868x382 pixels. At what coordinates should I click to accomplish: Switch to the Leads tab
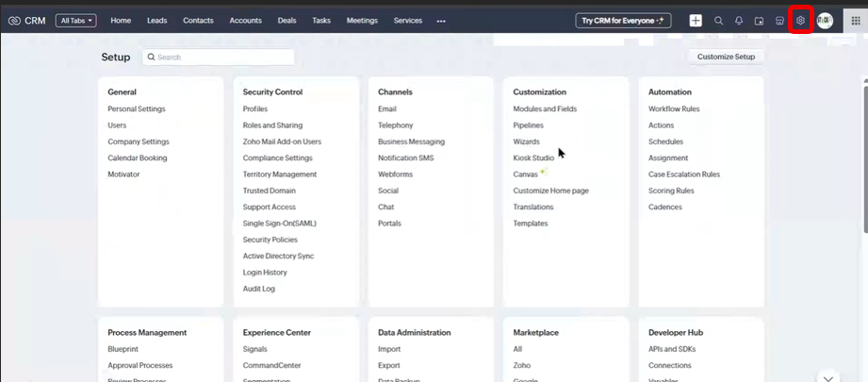point(157,21)
